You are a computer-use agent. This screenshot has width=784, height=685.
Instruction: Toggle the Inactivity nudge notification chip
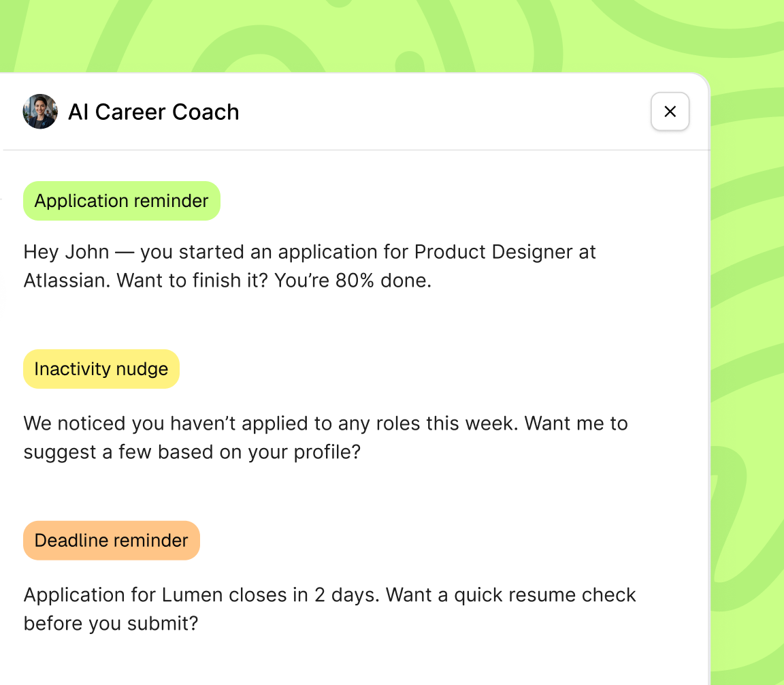tap(101, 368)
